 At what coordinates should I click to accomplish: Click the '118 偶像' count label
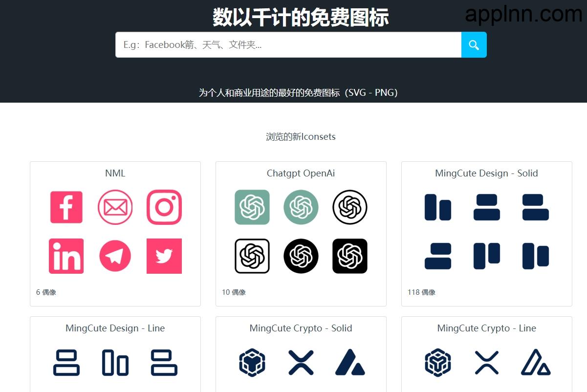click(x=421, y=292)
